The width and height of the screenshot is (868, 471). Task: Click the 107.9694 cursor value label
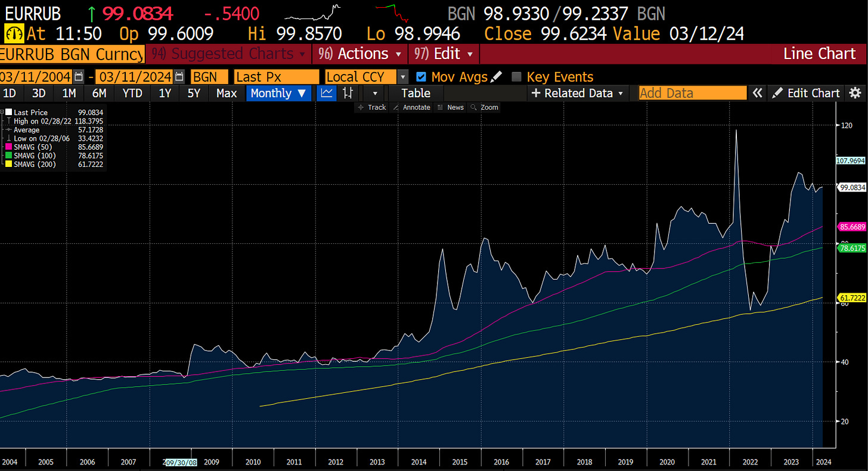point(851,160)
